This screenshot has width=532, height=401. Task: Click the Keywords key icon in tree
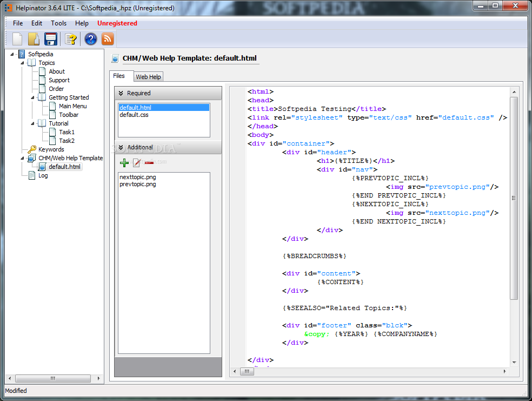coord(32,149)
